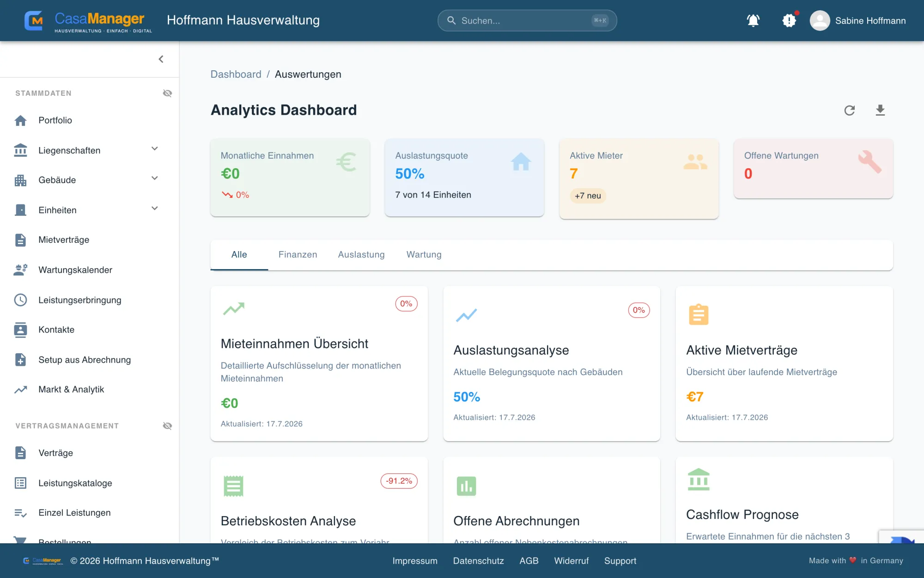
Task: Click the Gebäude building icon
Action: [20, 180]
